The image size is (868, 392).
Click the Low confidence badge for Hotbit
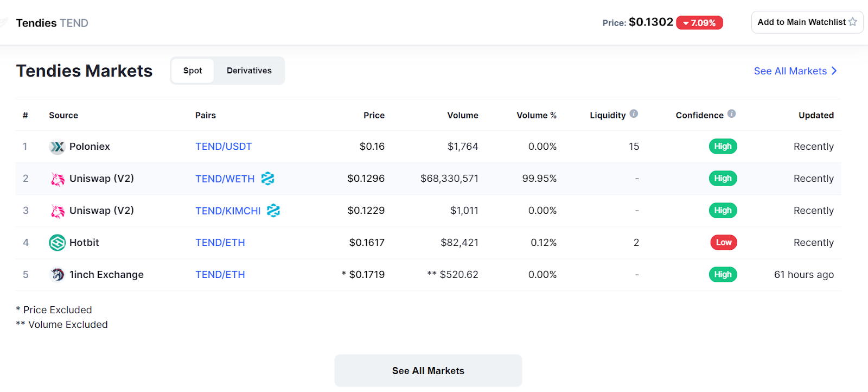click(x=724, y=242)
